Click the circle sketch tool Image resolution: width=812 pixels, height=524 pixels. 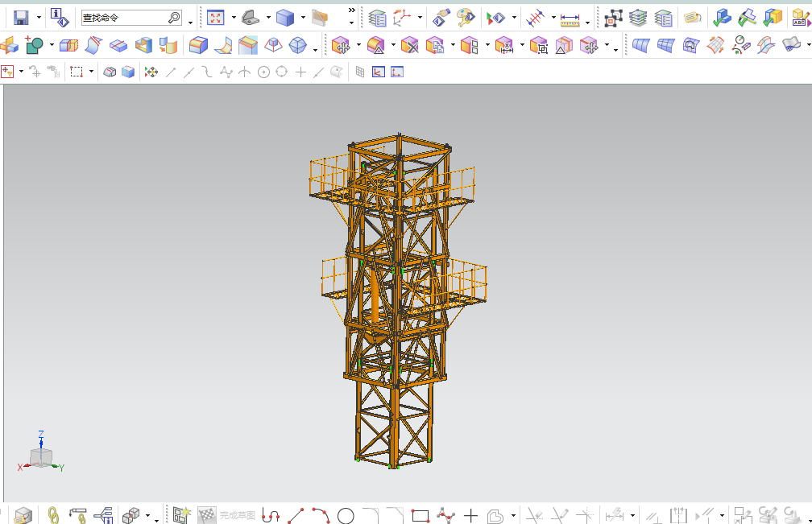(x=346, y=516)
